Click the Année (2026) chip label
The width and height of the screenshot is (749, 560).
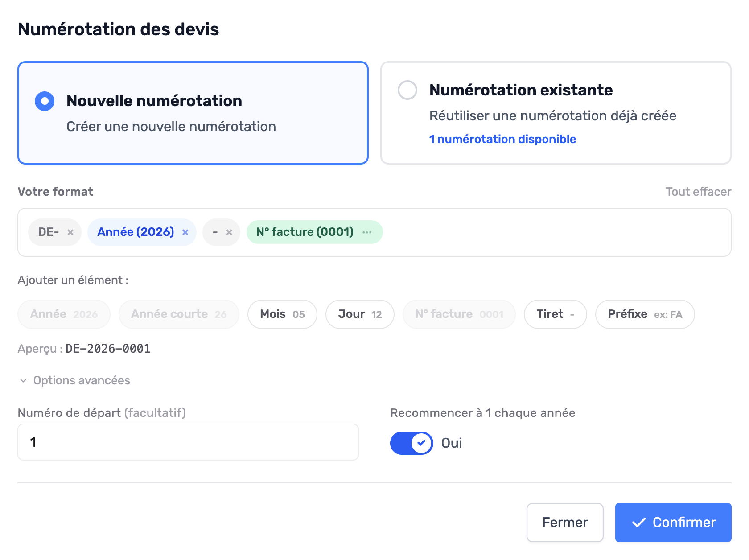136,232
